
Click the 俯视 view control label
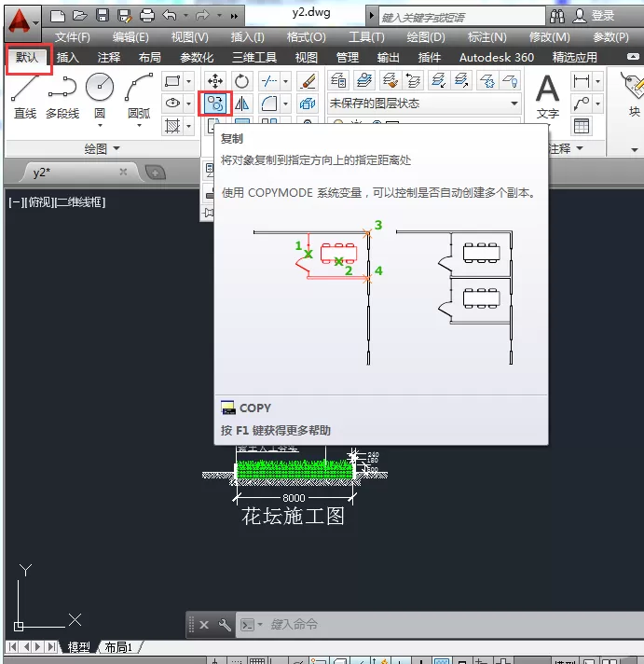pos(39,202)
